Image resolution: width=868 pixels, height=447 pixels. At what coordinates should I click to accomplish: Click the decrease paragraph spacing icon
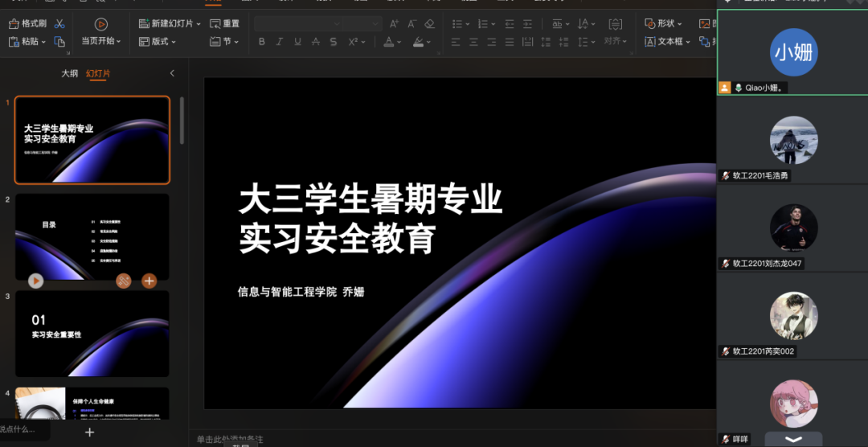[564, 42]
